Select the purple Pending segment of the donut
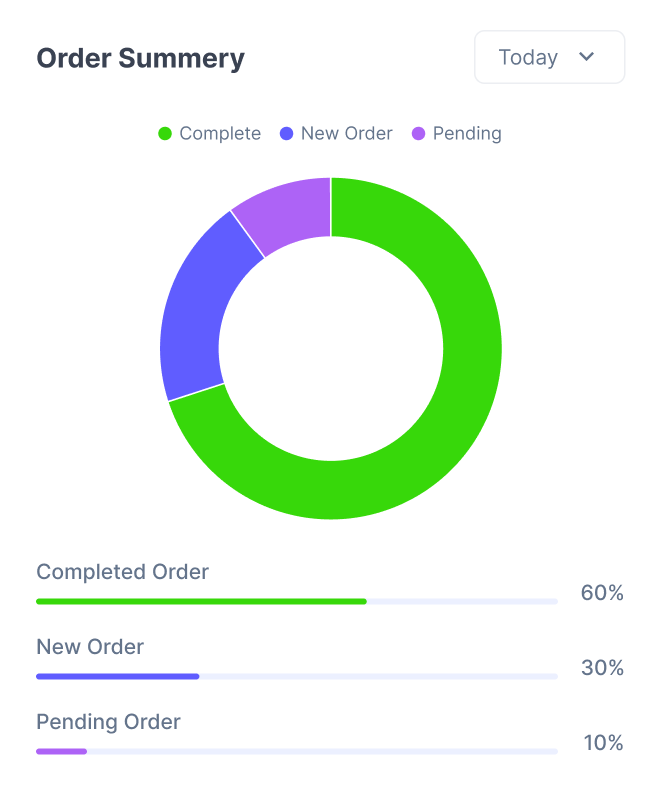Image resolution: width=662 pixels, height=807 pixels. pos(290,210)
